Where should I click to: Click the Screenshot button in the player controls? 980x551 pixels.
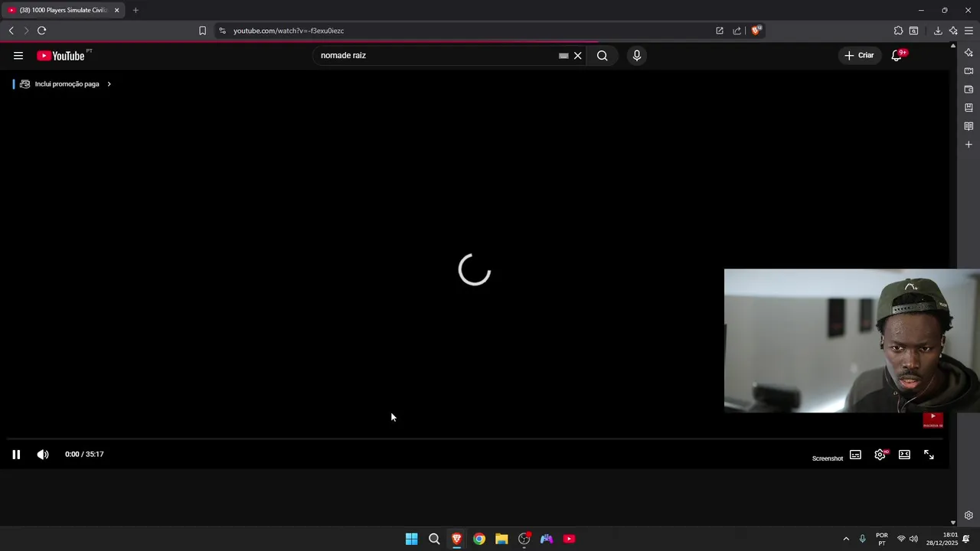click(x=827, y=458)
